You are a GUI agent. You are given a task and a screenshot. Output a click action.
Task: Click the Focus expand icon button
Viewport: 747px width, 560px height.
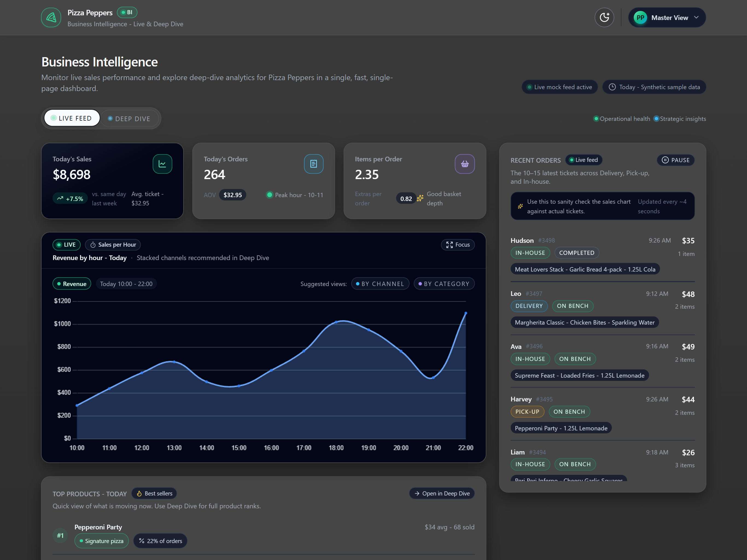458,245
